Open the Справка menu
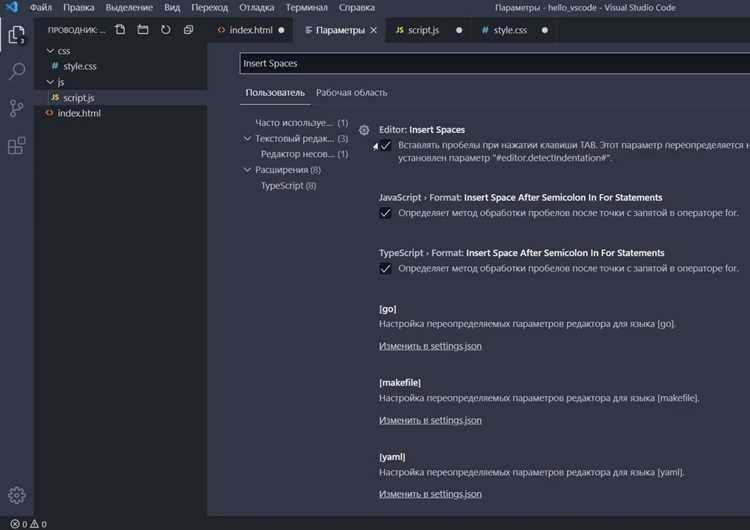This screenshot has height=530, width=750. pos(357,7)
